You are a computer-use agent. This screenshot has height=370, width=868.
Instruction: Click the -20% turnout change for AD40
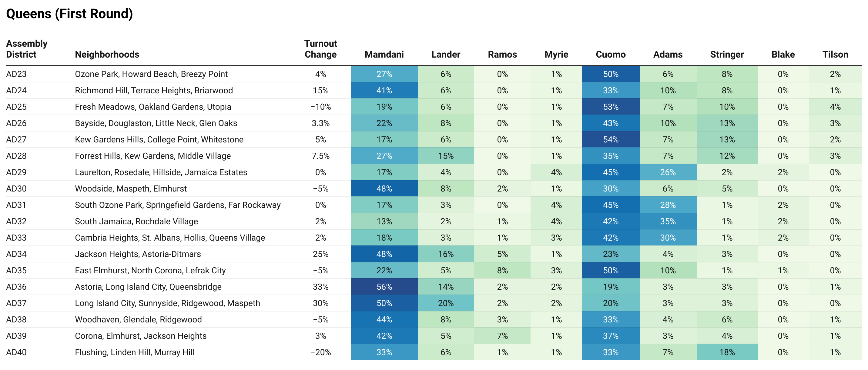coord(320,352)
